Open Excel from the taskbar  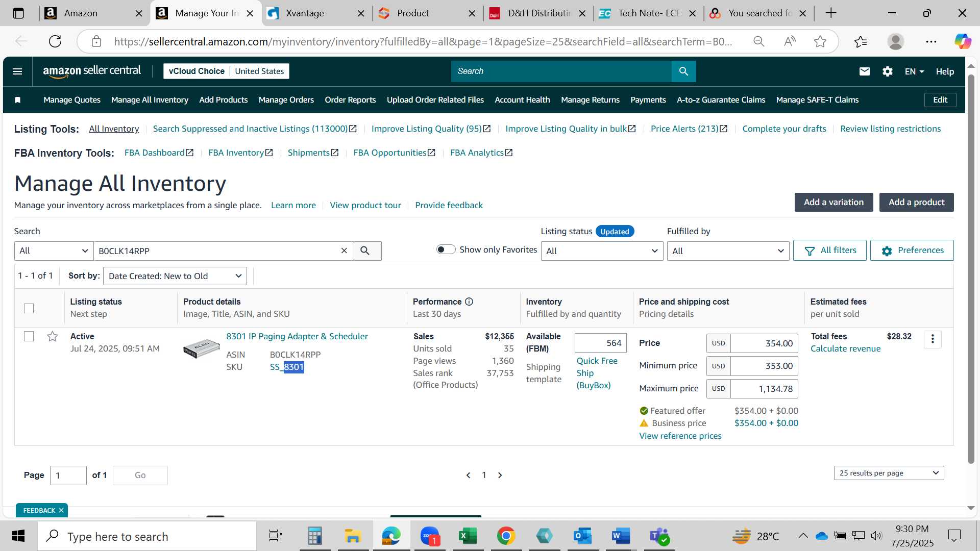tap(468, 536)
